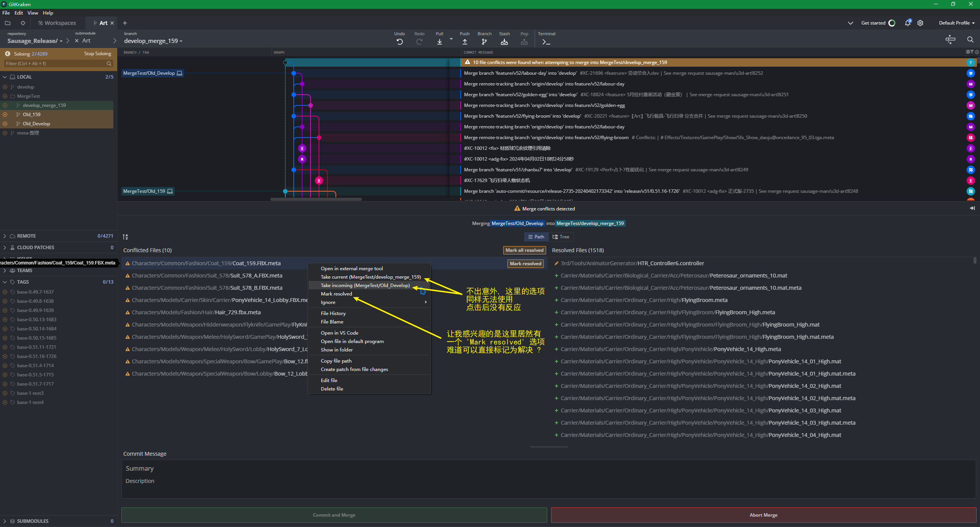The image size is (980, 527).
Task: Open the Terminal icon
Action: click(x=546, y=42)
